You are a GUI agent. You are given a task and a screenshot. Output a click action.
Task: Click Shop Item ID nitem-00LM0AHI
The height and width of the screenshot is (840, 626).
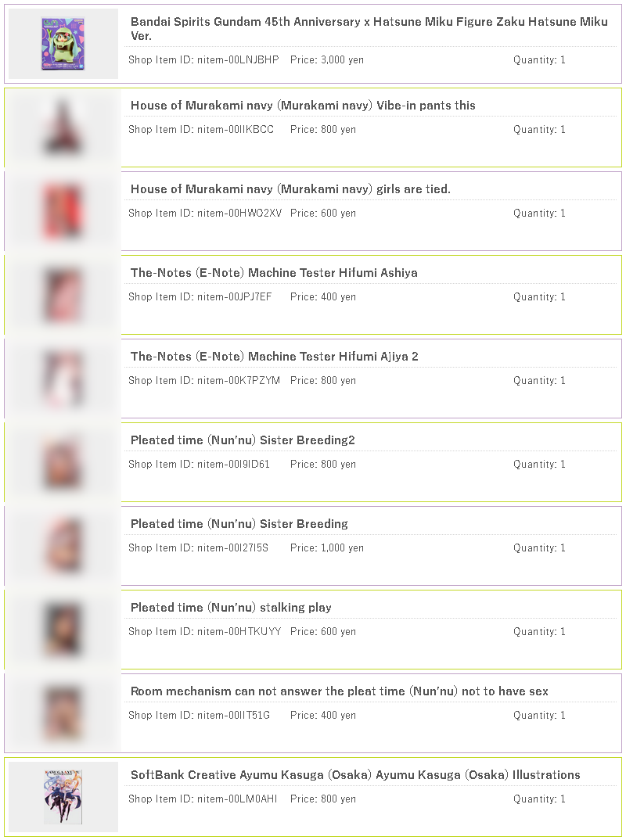pyautogui.click(x=203, y=799)
